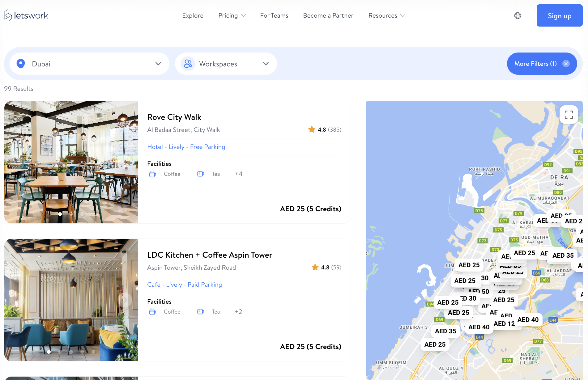This screenshot has height=380, width=588.
Task: Click the Rove City Walk photo
Action: click(71, 162)
